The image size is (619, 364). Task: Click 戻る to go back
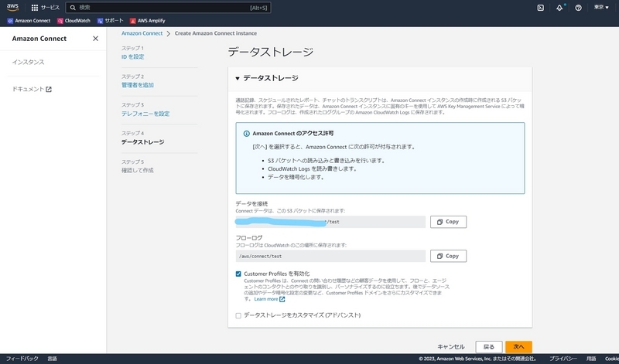489,347
